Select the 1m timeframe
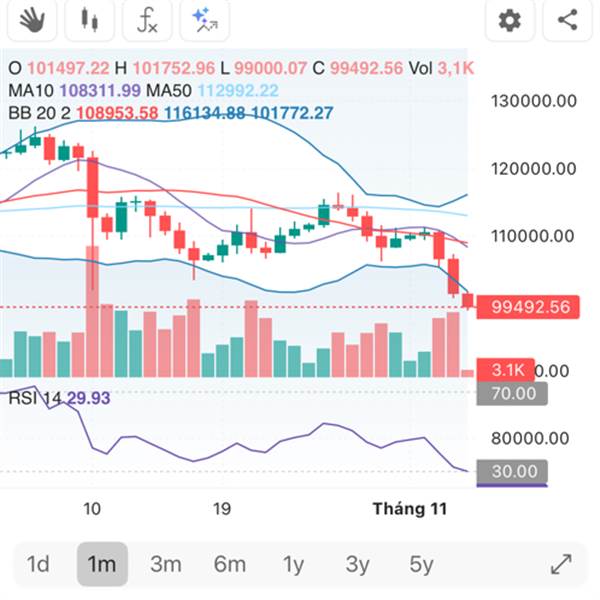The width and height of the screenshot is (600, 600). coord(101,564)
